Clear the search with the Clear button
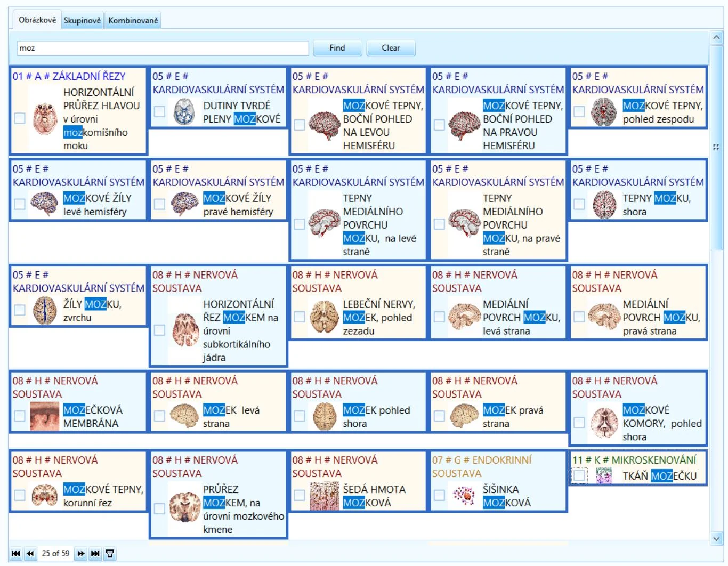The image size is (728, 566). click(391, 48)
